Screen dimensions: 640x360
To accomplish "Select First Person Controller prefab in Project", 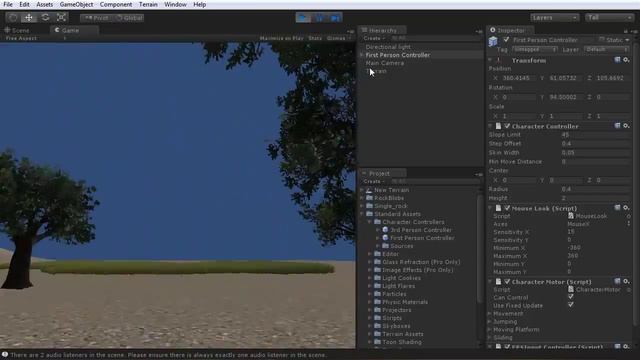I will [x=422, y=238].
